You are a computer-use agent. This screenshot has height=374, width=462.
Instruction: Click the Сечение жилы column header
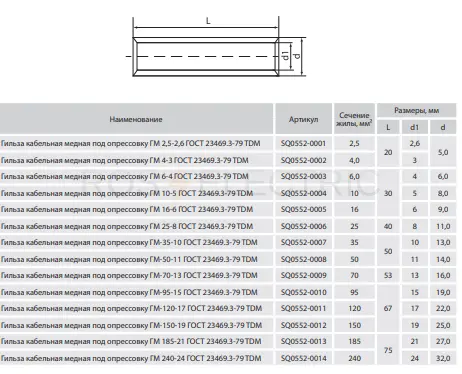(x=354, y=119)
